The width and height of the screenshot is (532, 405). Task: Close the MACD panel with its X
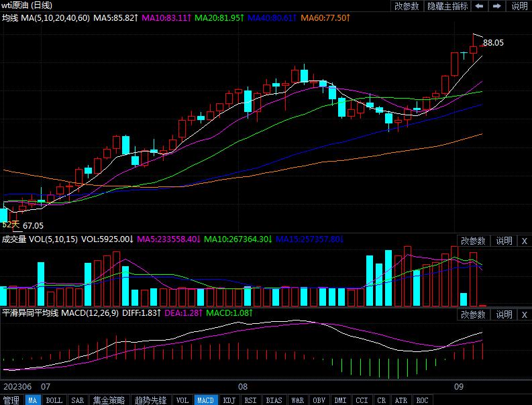pos(524,314)
